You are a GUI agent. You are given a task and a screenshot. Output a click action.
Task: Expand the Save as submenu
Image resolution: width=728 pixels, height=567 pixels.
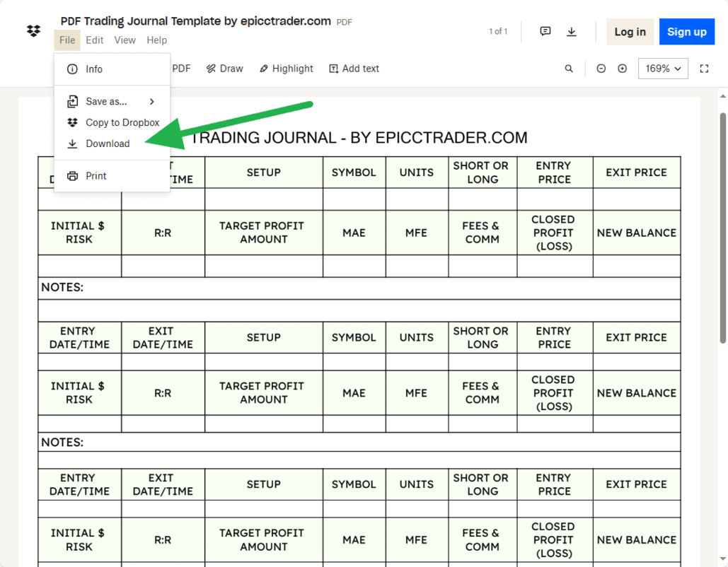coord(112,102)
